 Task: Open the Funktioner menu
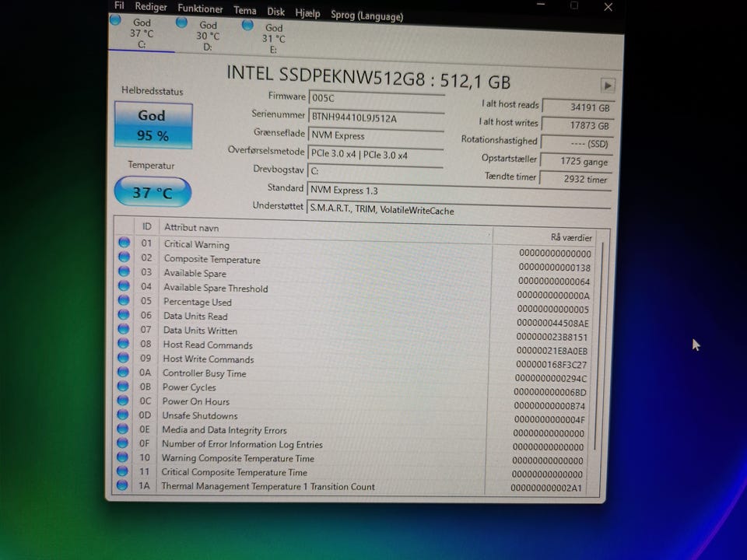200,9
